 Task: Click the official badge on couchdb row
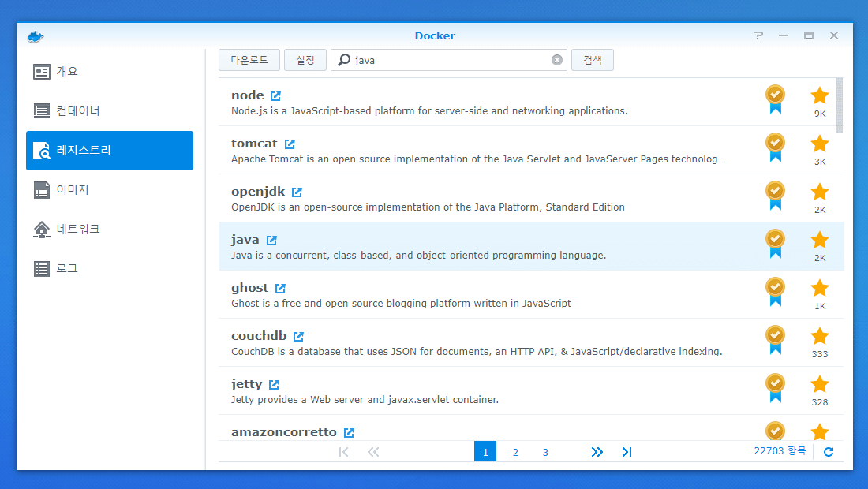pos(775,340)
